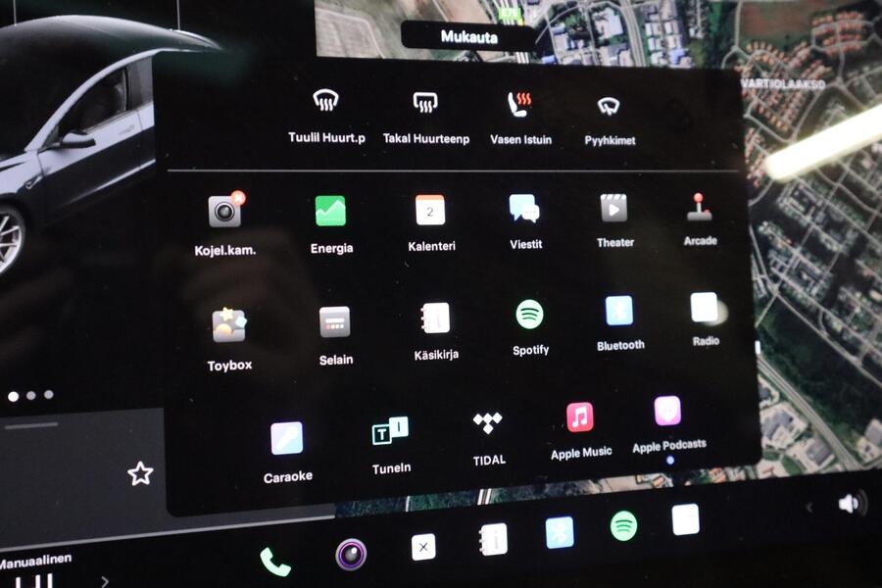
Task: Tap the star favorite icon
Action: pos(140,474)
